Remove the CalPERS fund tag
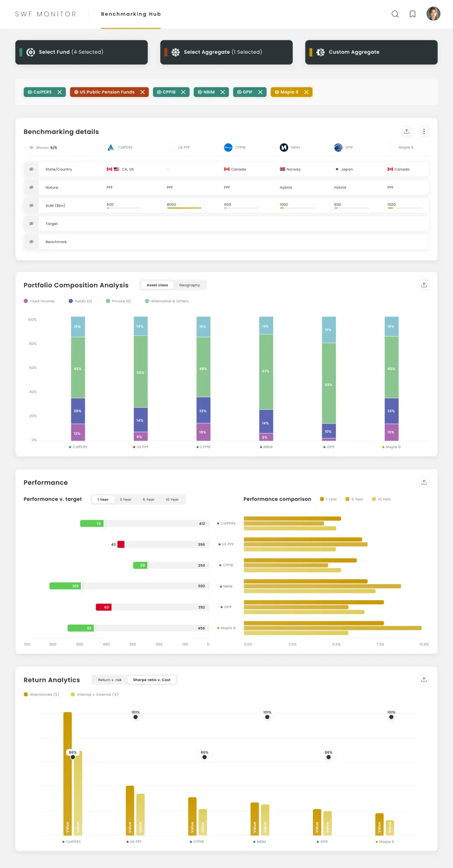The width and height of the screenshot is (453, 868). [60, 92]
